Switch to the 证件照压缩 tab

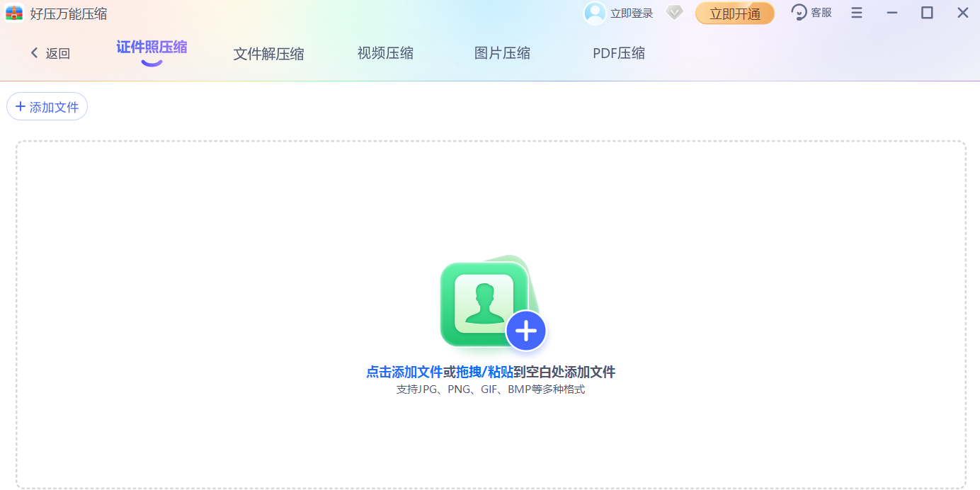[152, 48]
